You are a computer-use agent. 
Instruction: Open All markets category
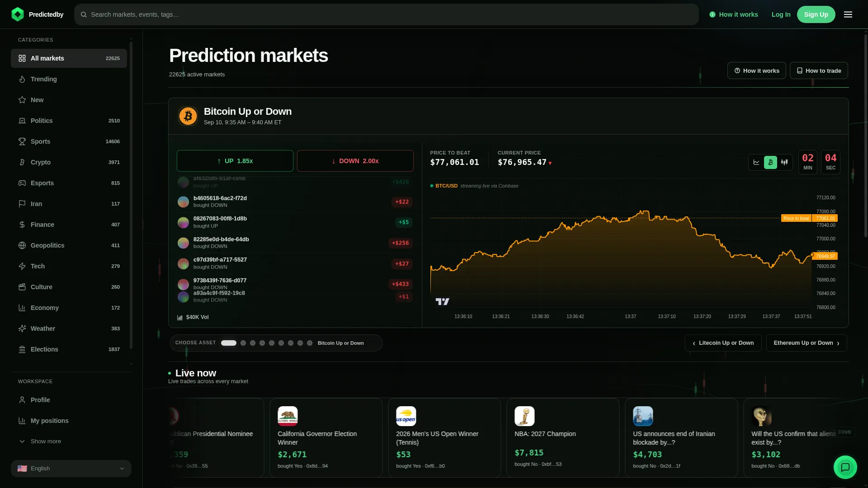click(x=69, y=58)
